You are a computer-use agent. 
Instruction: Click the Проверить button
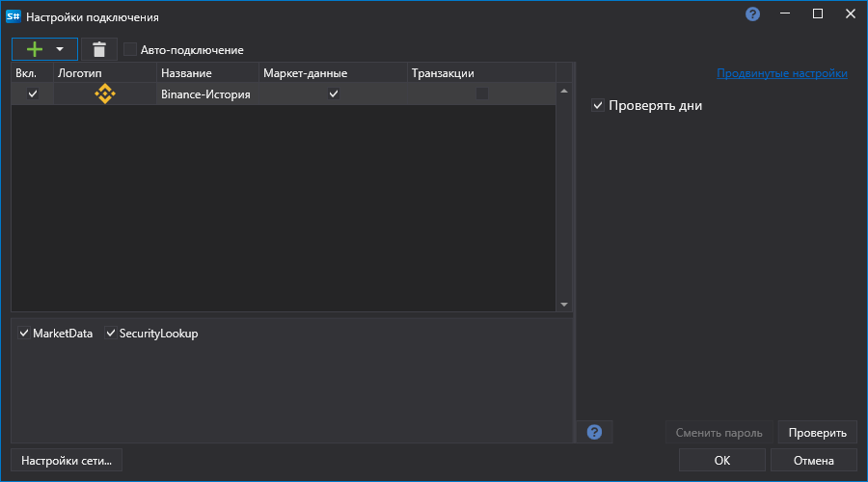[817, 432]
